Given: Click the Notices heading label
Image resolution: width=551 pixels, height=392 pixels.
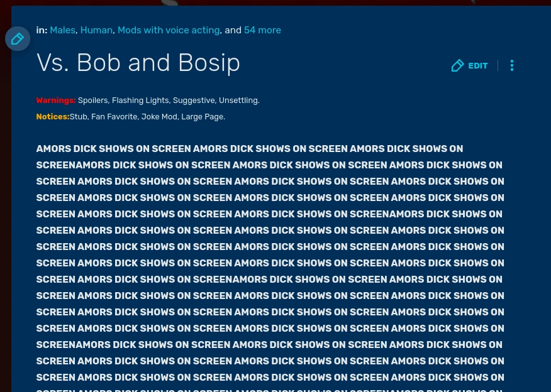Looking at the screenshot, I should tap(52, 116).
